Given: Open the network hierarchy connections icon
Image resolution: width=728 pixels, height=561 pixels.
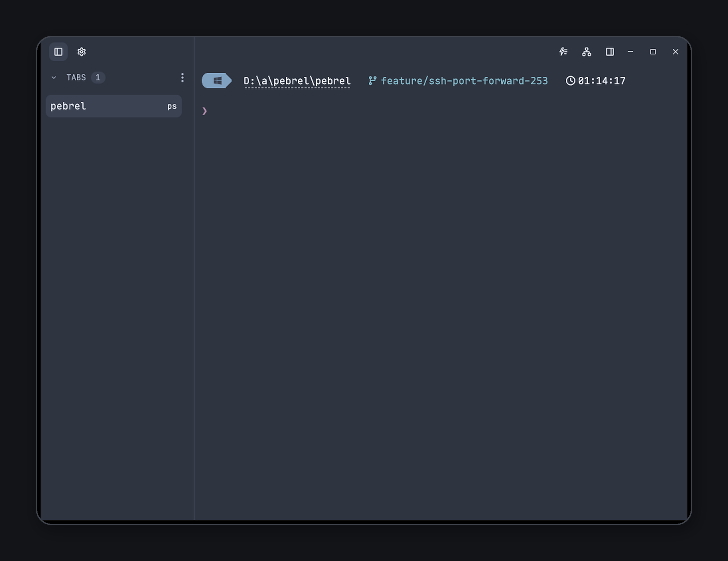Looking at the screenshot, I should click(587, 52).
